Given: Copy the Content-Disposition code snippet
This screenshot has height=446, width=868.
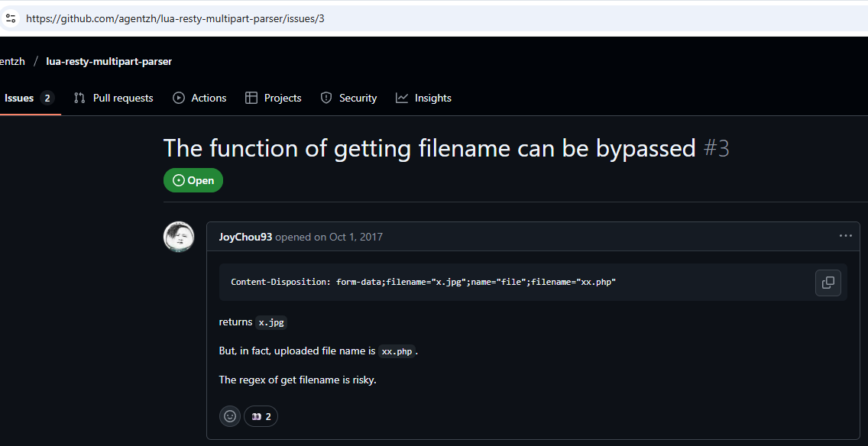Looking at the screenshot, I should [x=828, y=283].
